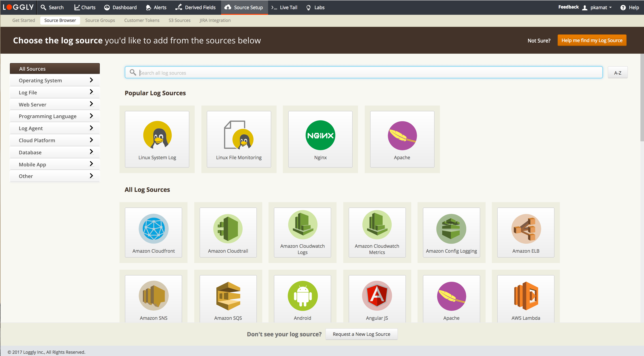This screenshot has width=644, height=356.
Task: Select the Linux System Log icon
Action: pyautogui.click(x=157, y=135)
